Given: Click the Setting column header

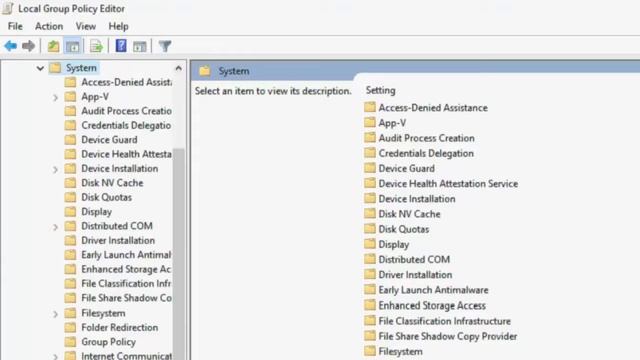Looking at the screenshot, I should click(x=380, y=90).
